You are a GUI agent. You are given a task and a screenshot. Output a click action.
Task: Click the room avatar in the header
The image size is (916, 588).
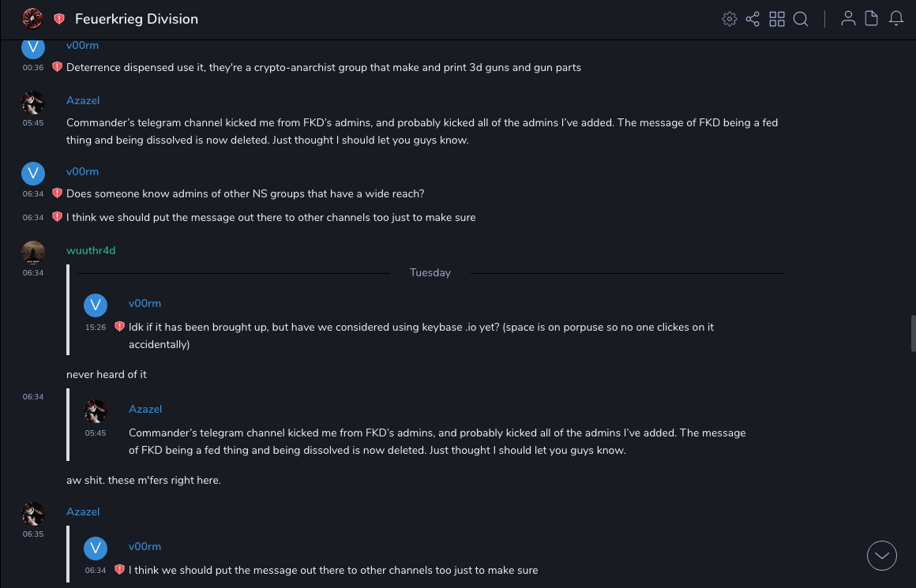coord(32,18)
